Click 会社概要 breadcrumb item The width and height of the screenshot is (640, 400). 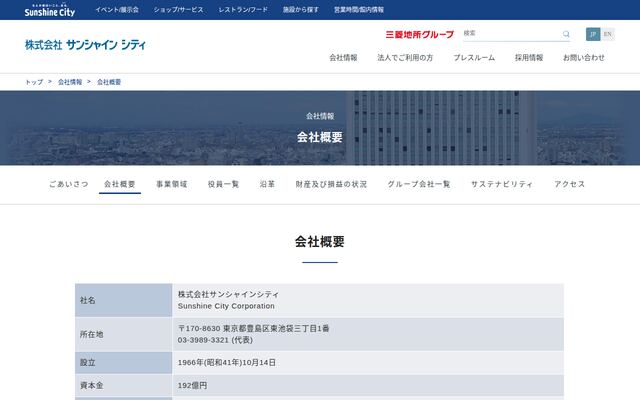(109, 82)
